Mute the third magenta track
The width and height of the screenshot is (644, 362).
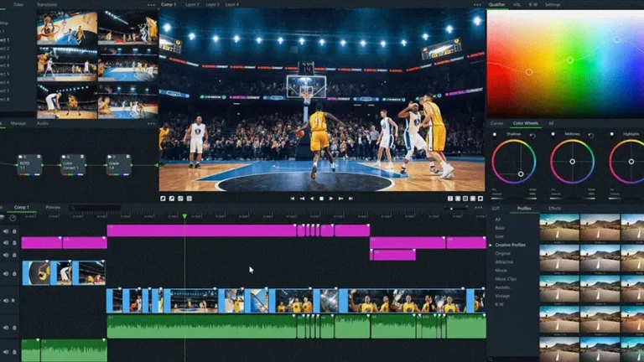[x=6, y=255]
